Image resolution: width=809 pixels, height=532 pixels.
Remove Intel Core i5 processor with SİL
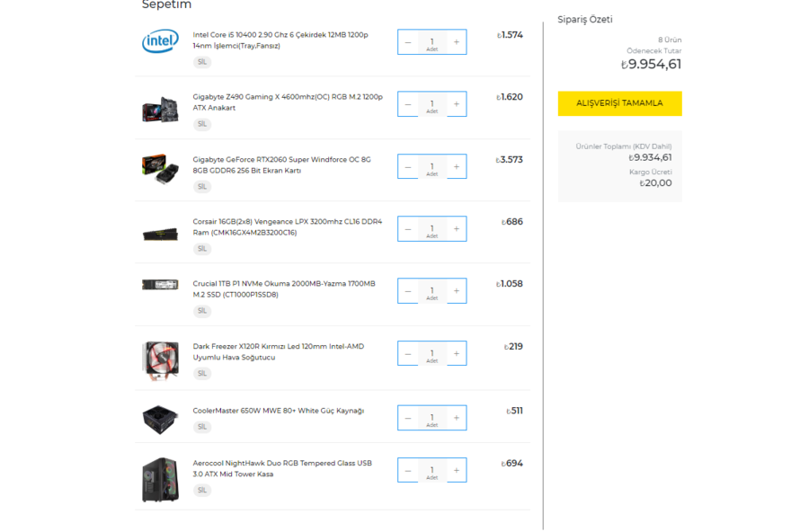tap(202, 62)
